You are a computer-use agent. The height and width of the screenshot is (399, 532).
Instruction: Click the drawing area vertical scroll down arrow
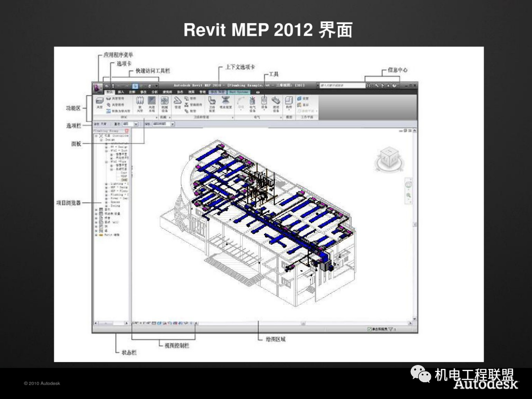point(415,319)
